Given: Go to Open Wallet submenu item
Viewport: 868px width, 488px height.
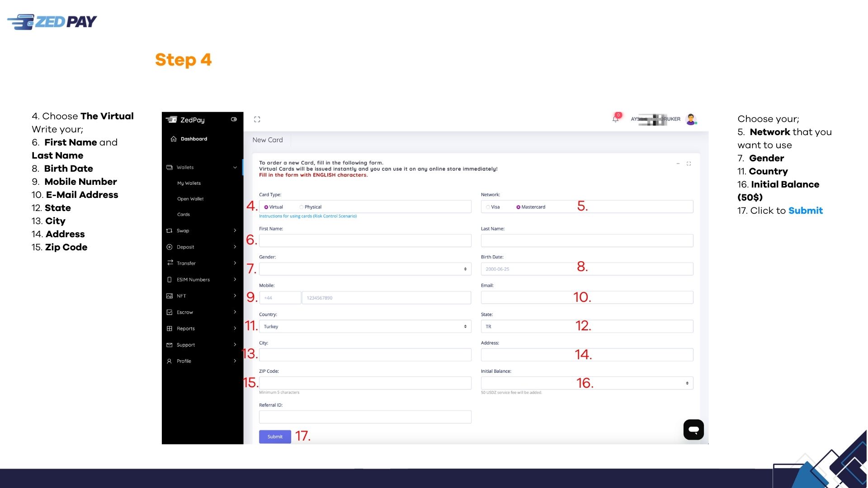Looking at the screenshot, I should [190, 199].
